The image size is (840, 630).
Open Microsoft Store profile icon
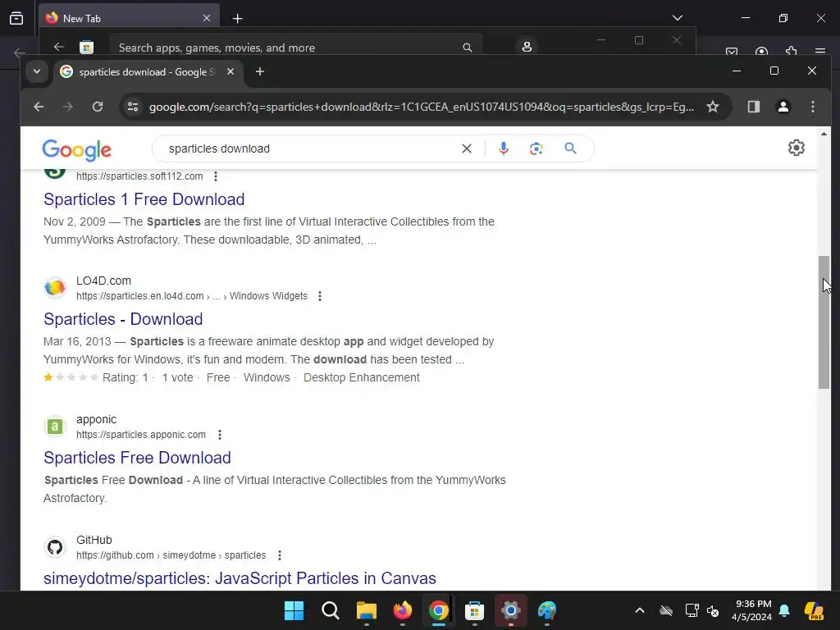point(527,47)
